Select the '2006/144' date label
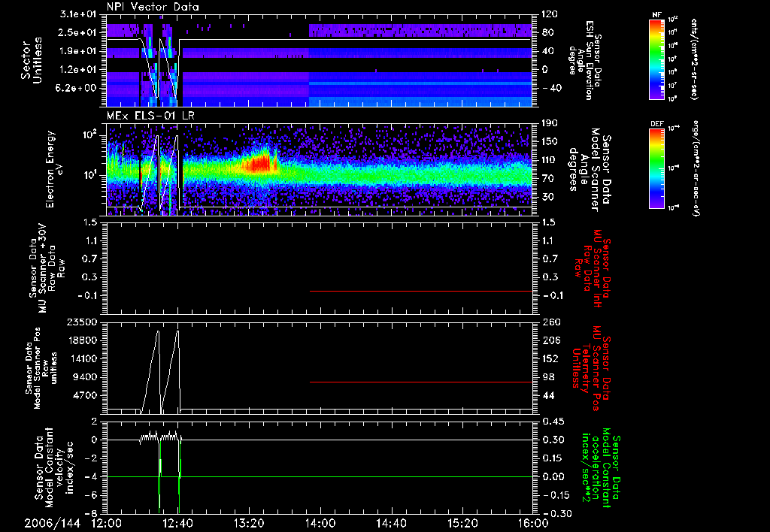Viewport: 770px width, 532px height. point(53,523)
